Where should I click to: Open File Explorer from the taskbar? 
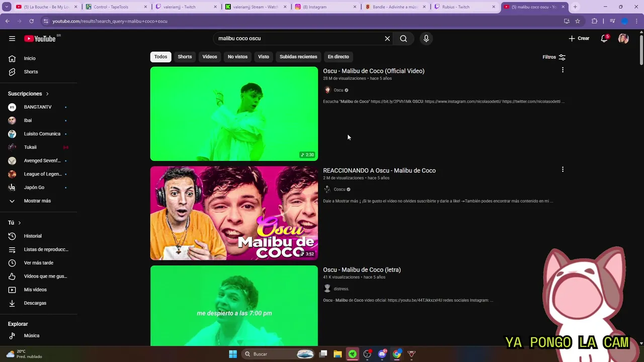338,354
